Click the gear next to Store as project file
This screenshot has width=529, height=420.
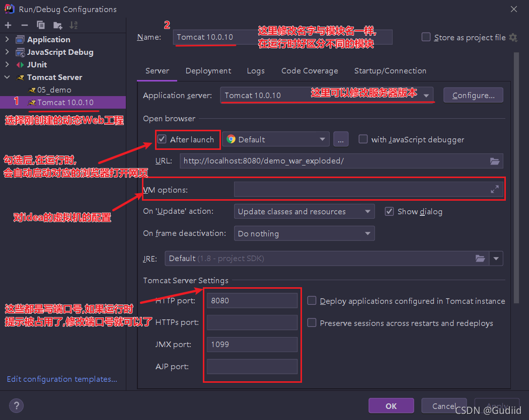click(x=513, y=37)
